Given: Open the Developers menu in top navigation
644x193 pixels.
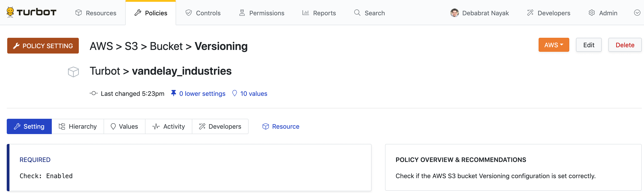Looking at the screenshot, I should [x=549, y=13].
